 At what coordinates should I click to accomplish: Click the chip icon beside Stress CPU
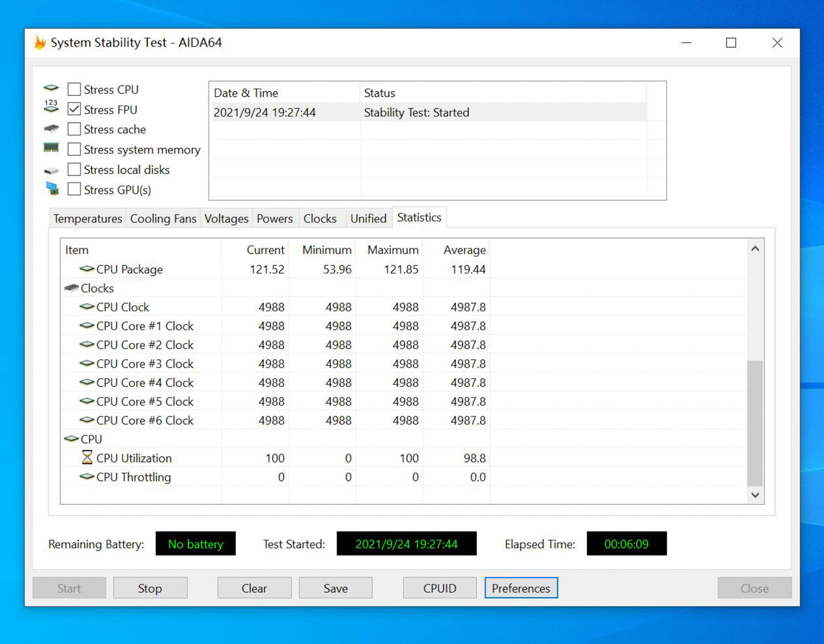51,88
